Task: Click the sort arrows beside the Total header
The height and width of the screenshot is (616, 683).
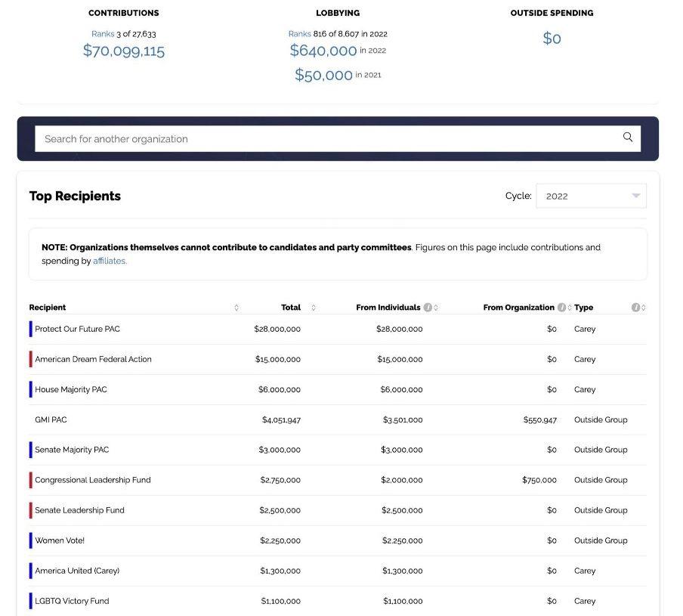Action: coord(314,308)
